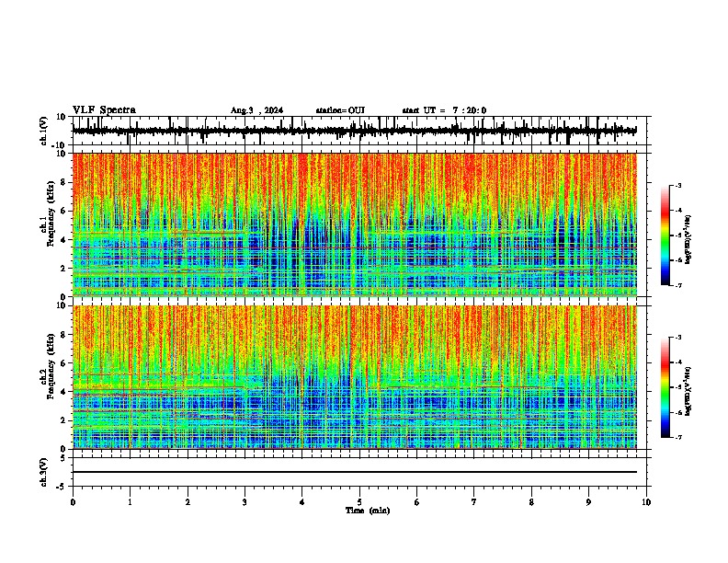
Task: Click the "station=OUI" header label
Action: 340,110
